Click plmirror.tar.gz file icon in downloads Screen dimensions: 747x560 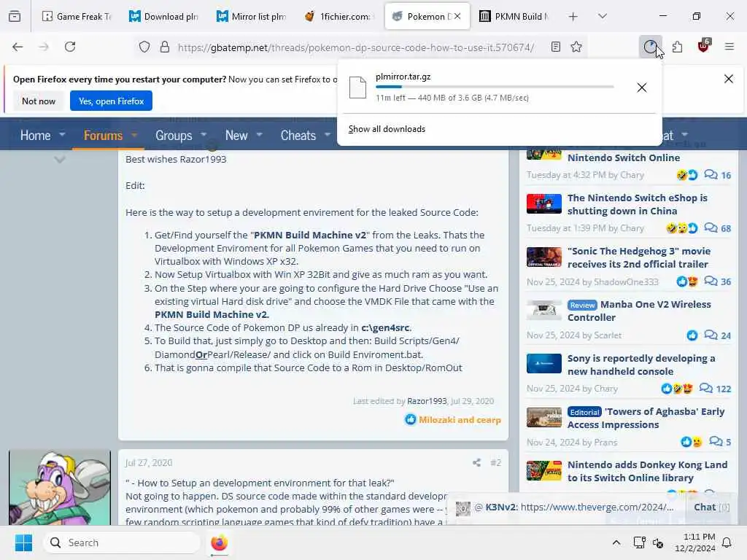click(x=357, y=87)
